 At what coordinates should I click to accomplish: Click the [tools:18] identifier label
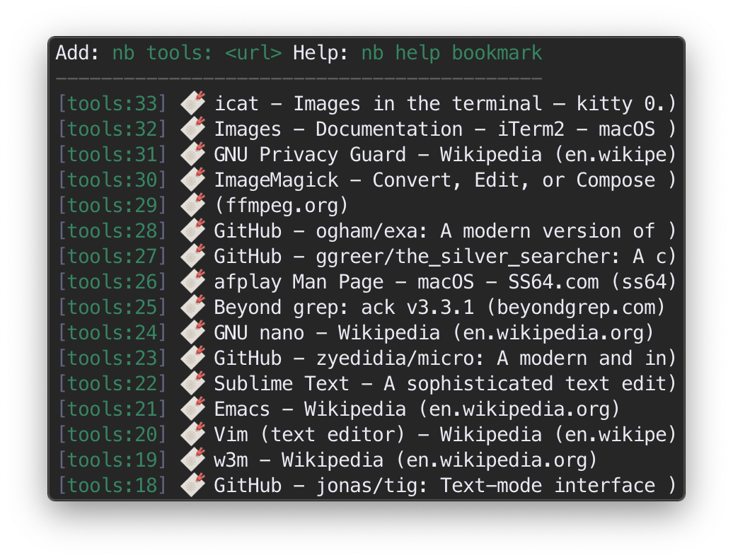coord(112,486)
